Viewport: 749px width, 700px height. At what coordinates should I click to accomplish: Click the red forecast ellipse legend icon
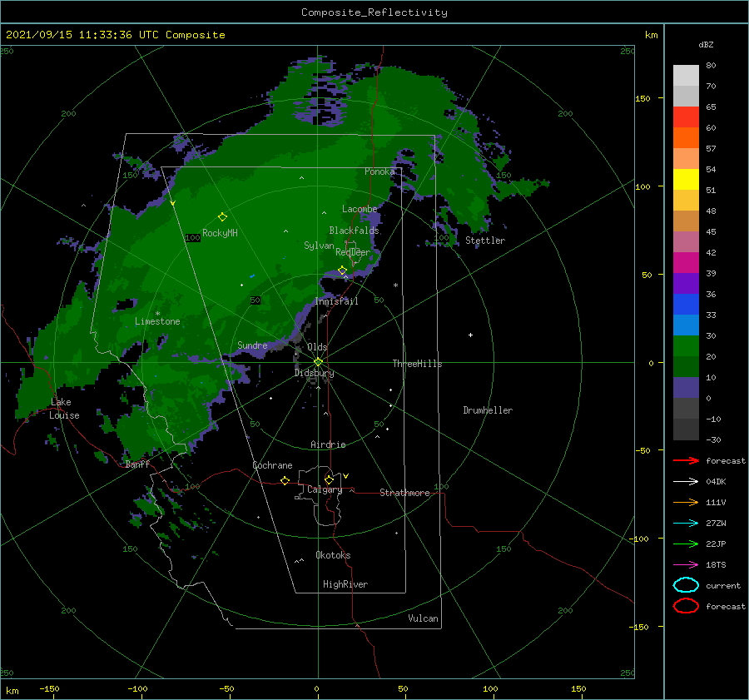coord(686,606)
